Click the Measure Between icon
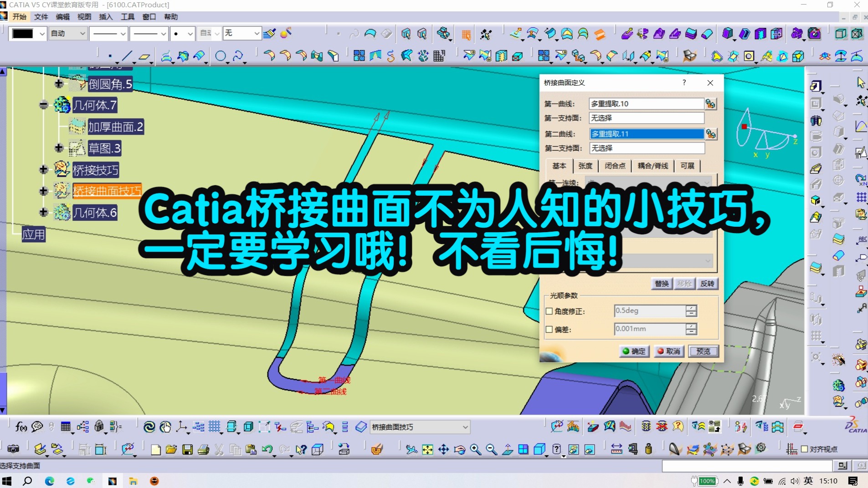Viewport: 868px width, 488px height. (x=616, y=450)
